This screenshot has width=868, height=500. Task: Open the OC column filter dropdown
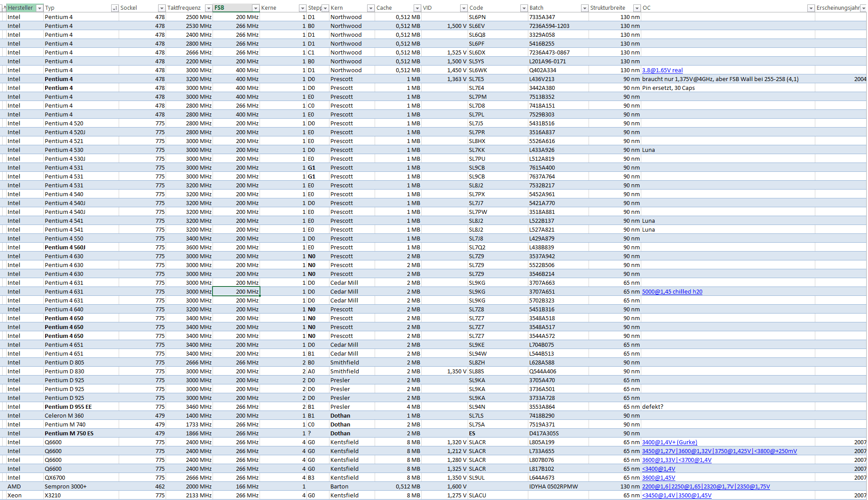coord(811,8)
